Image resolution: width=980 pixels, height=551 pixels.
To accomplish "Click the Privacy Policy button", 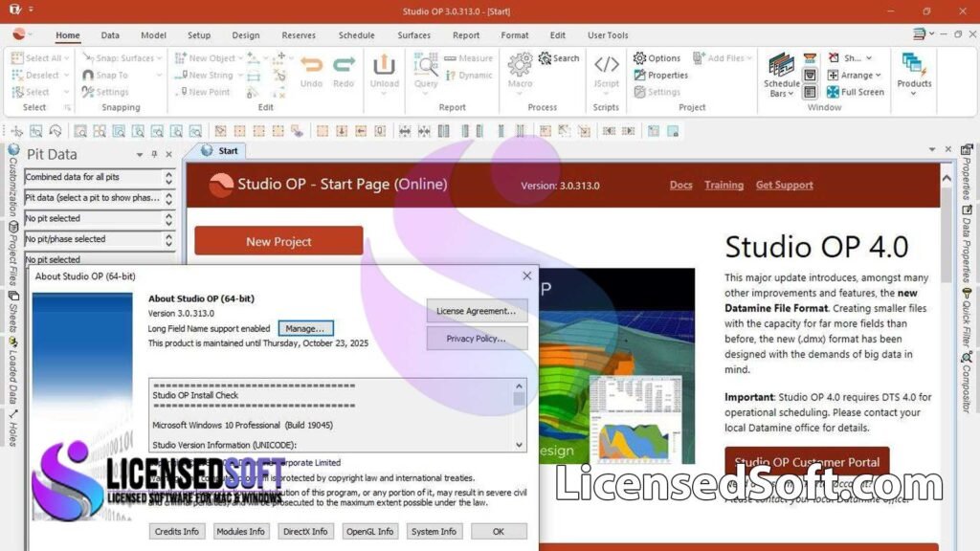I will (x=477, y=338).
